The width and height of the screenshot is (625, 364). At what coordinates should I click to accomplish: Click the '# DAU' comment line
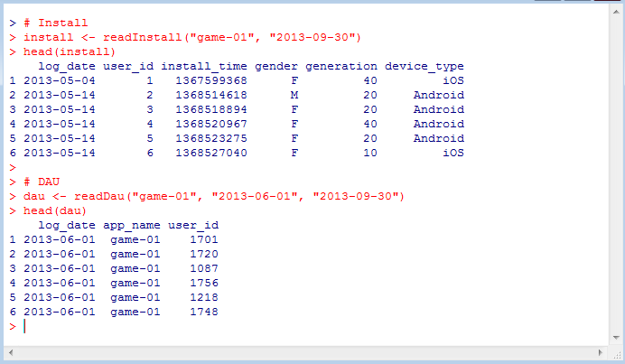point(42,182)
